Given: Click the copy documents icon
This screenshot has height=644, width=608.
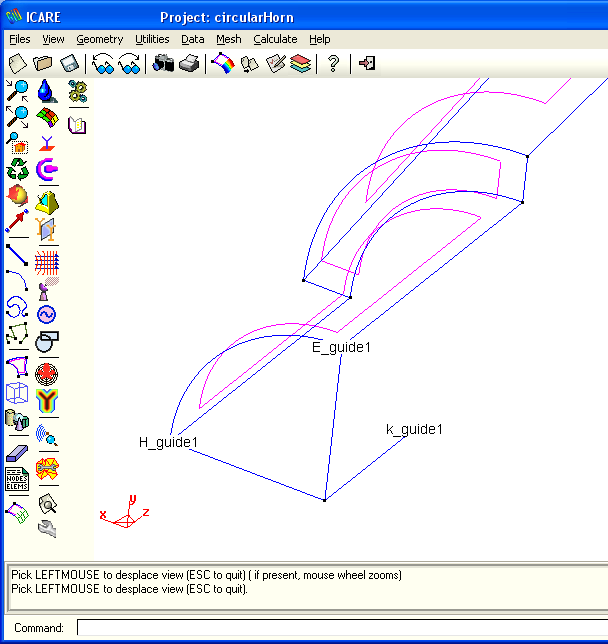Looking at the screenshot, I should pyautogui.click(x=249, y=64).
